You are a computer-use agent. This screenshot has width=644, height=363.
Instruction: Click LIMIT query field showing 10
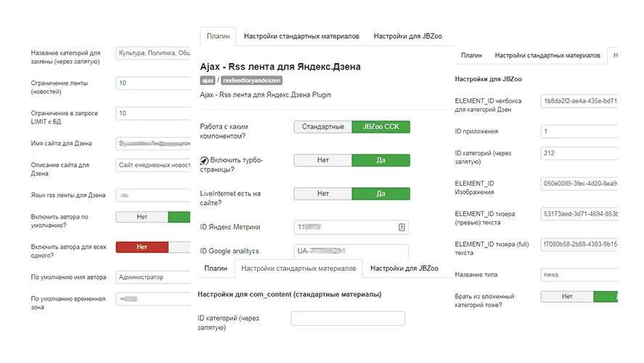(x=153, y=113)
